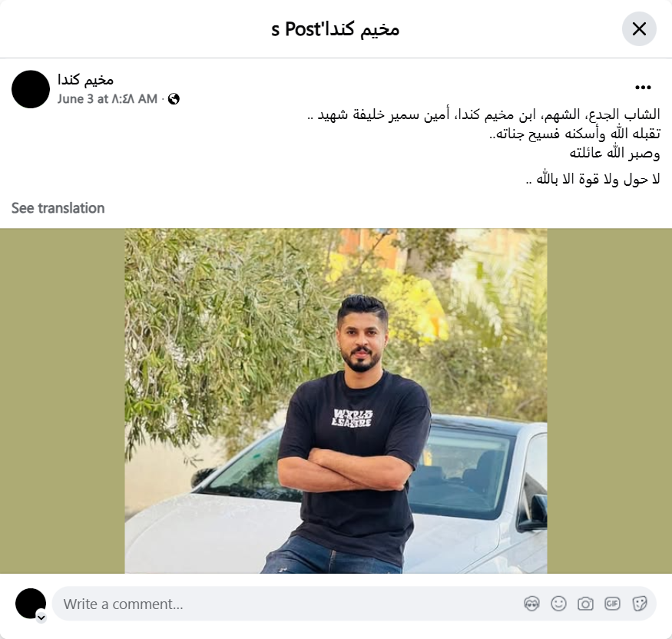
Task: Click the dialog title مخيم كندا's Post
Action: 335,29
